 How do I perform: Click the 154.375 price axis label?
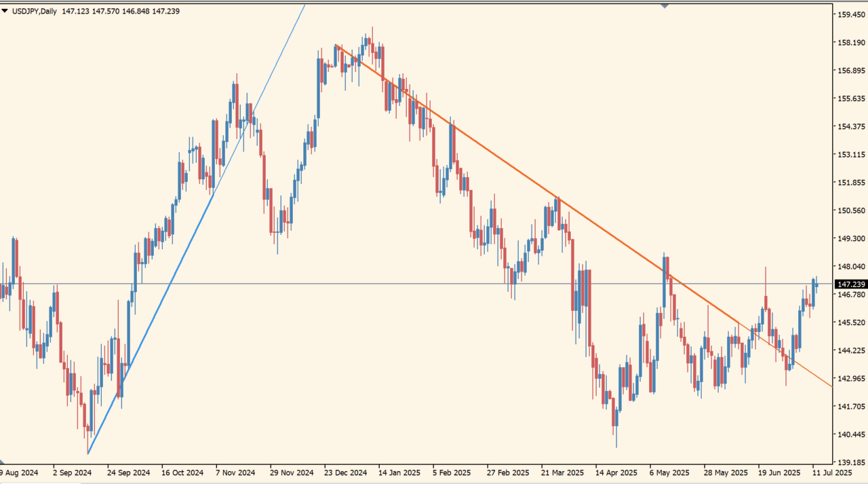coord(851,126)
